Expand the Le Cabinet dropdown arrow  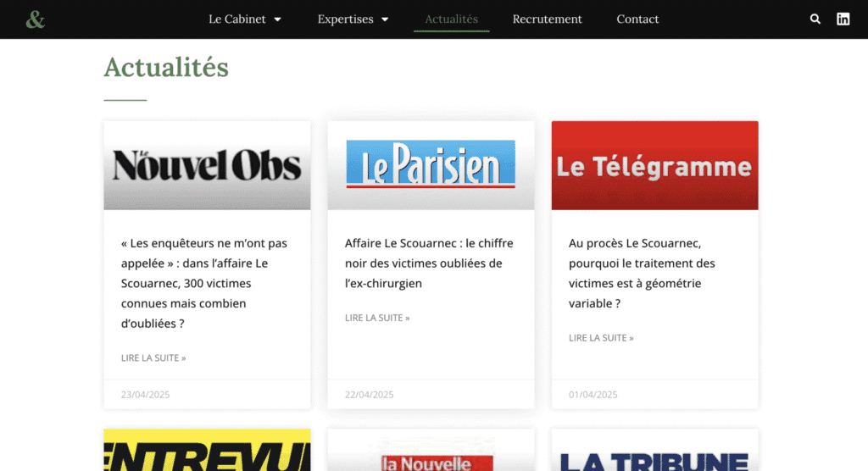pyautogui.click(x=278, y=19)
